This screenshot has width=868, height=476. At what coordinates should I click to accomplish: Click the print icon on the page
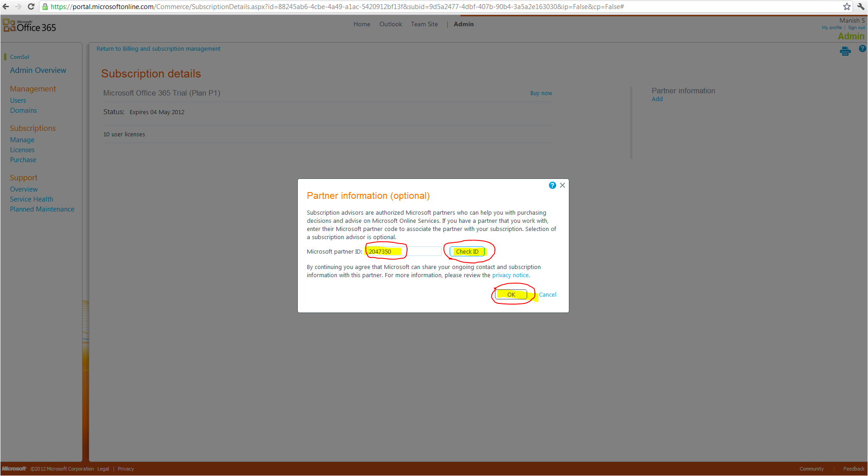pyautogui.click(x=845, y=51)
